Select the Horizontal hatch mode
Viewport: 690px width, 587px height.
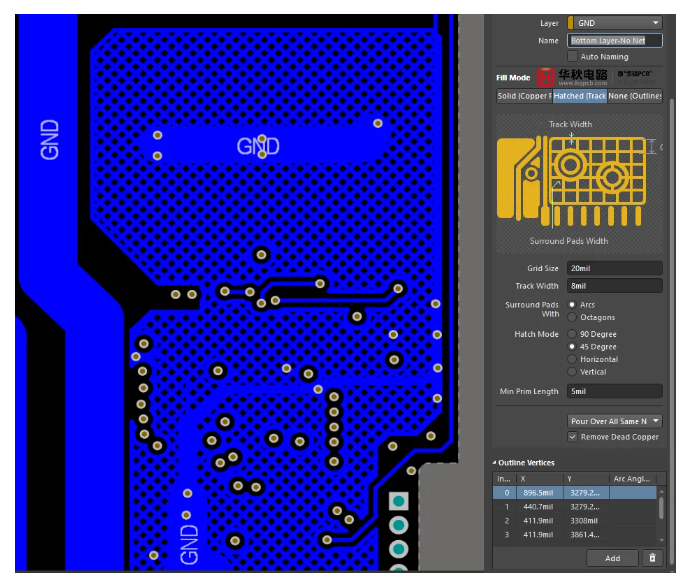click(573, 359)
